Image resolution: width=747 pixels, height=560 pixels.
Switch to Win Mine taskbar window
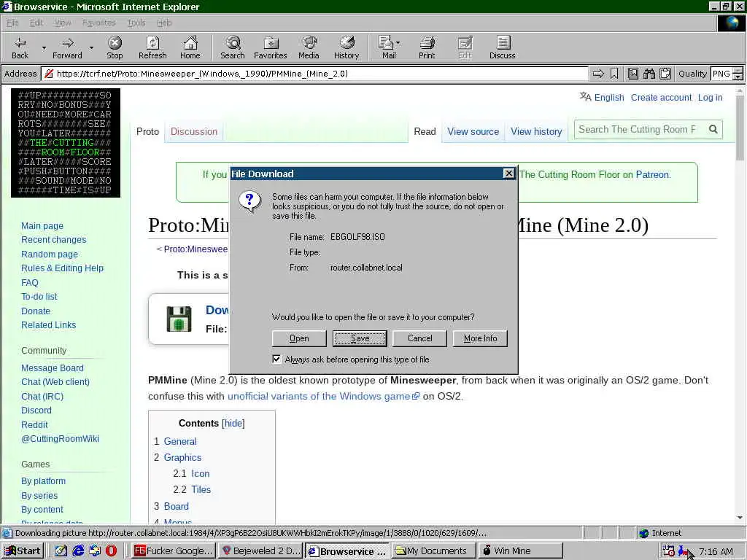(520, 551)
